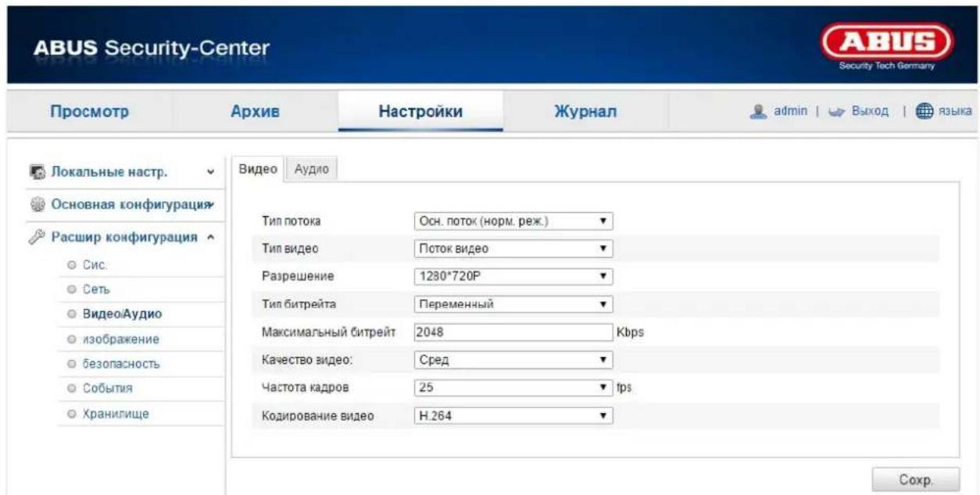This screenshot has width=980, height=495.
Task: Click the fps unit text
Action: click(x=624, y=386)
